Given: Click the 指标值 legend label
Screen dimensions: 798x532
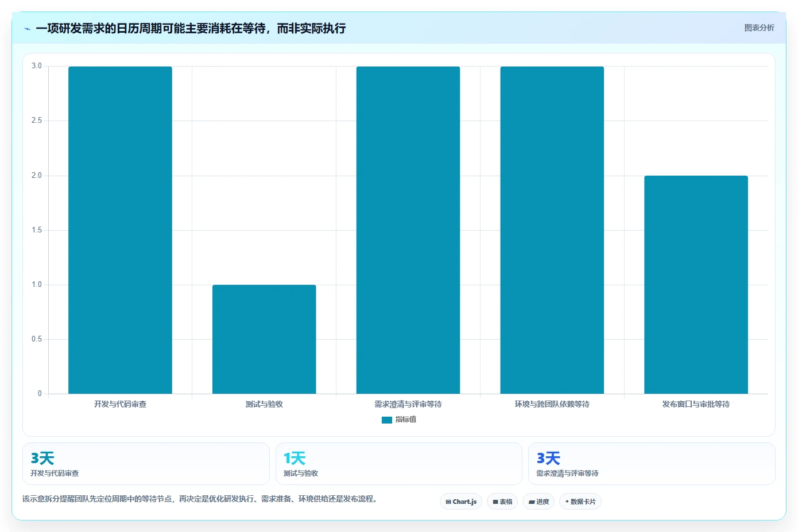Looking at the screenshot, I should pos(406,420).
